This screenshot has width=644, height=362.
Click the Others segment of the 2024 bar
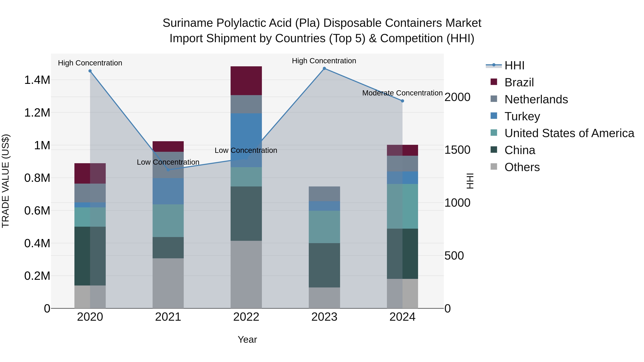click(402, 294)
